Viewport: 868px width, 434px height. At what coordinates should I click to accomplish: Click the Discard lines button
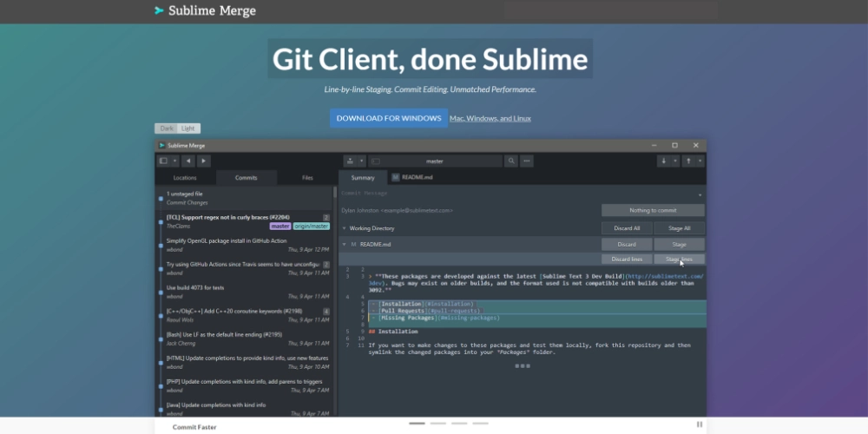[x=627, y=259]
